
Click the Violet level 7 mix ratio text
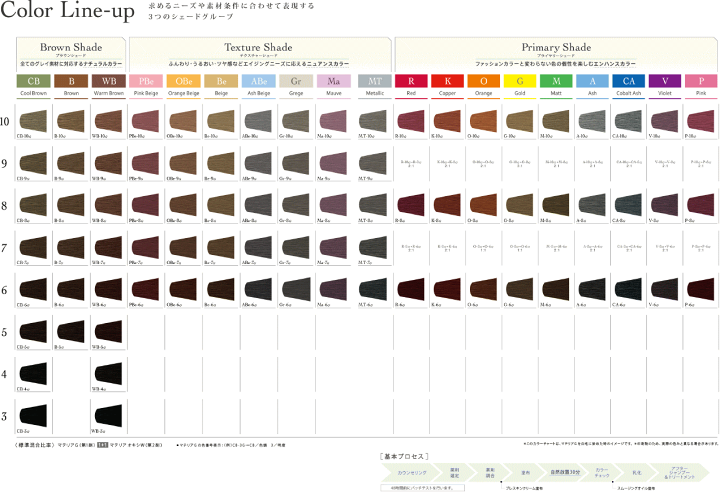tap(665, 248)
